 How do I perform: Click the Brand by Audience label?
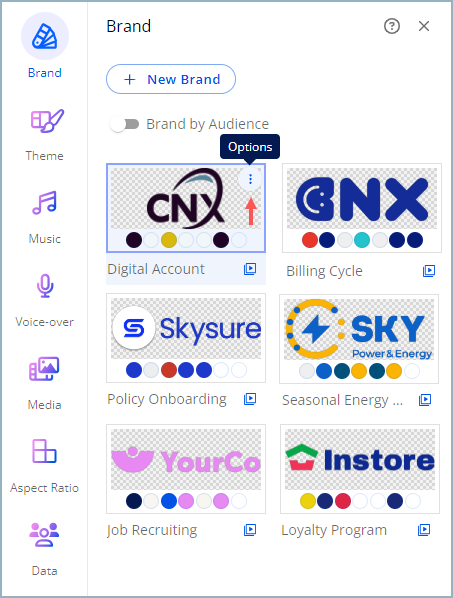click(207, 124)
